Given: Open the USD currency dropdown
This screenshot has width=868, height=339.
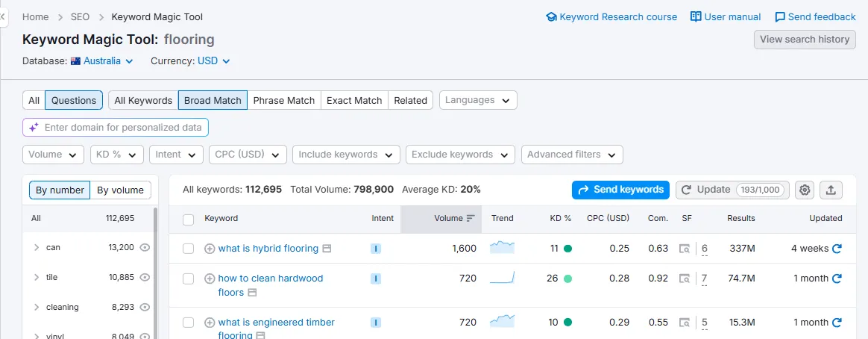Looking at the screenshot, I should 214,61.
